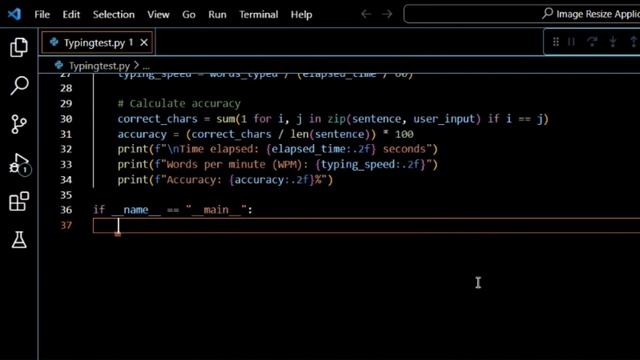This screenshot has height=360, width=640.
Task: Step over in debug toolbar
Action: (x=592, y=42)
